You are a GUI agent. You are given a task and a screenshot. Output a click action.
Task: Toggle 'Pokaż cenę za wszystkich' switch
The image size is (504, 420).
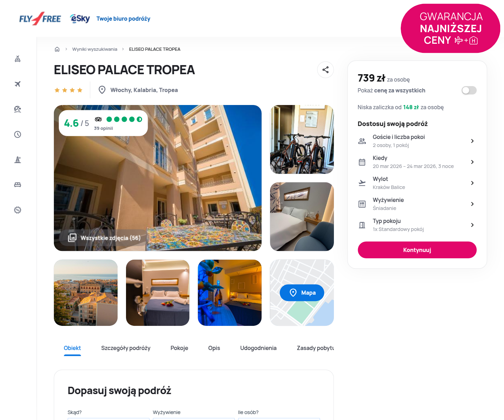(x=469, y=90)
